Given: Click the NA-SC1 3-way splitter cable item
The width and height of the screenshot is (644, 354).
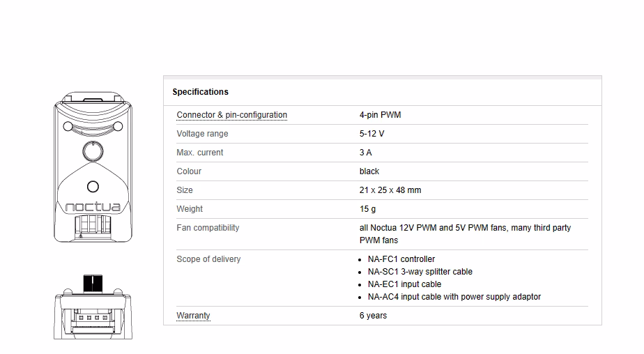Looking at the screenshot, I should pos(420,272).
